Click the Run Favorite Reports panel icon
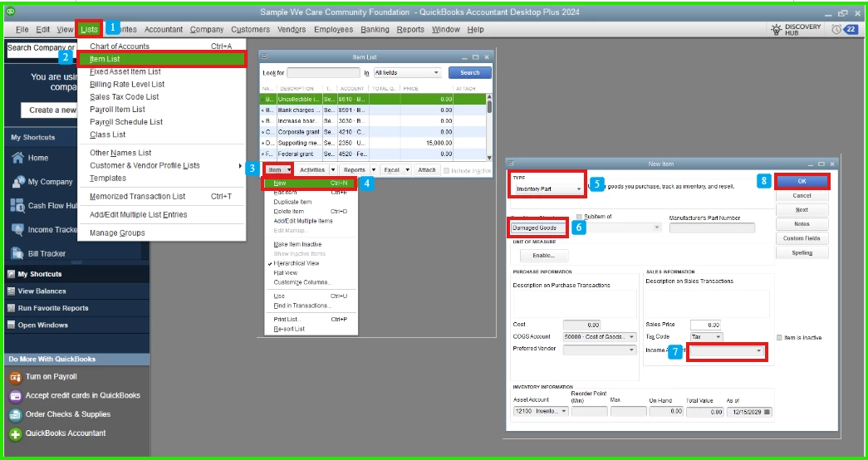Screen dimensions: 868x460 [x=11, y=308]
